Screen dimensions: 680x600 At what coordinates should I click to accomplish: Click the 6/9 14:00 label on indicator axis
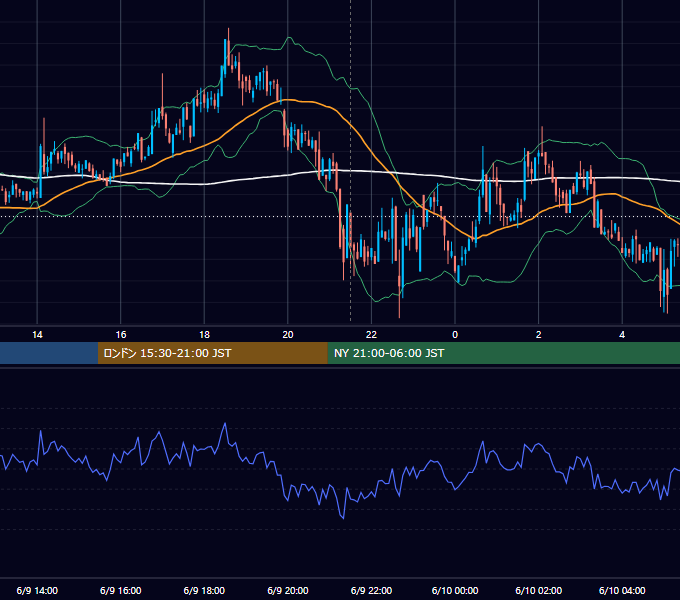37,590
